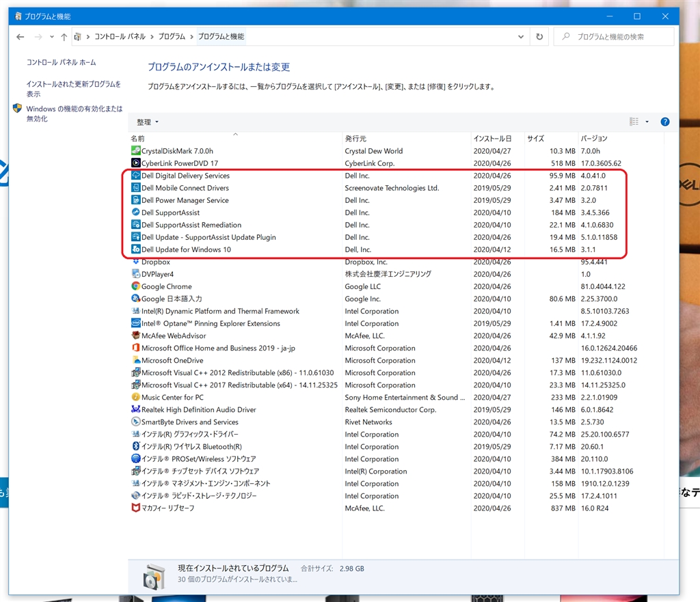Expand breadcrumb arrow after プログラム
The height and width of the screenshot is (602, 700).
[191, 37]
